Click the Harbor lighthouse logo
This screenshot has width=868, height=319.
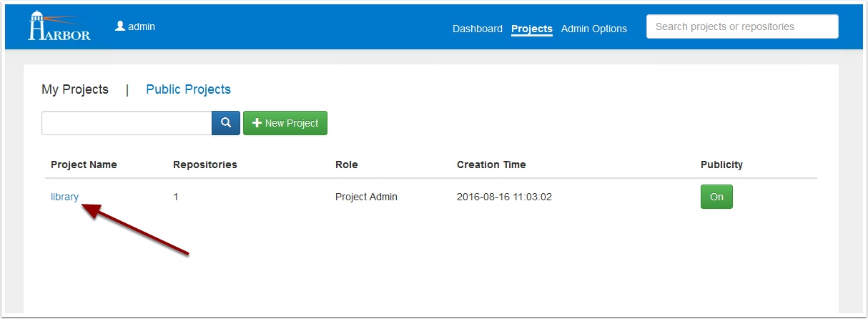click(59, 26)
